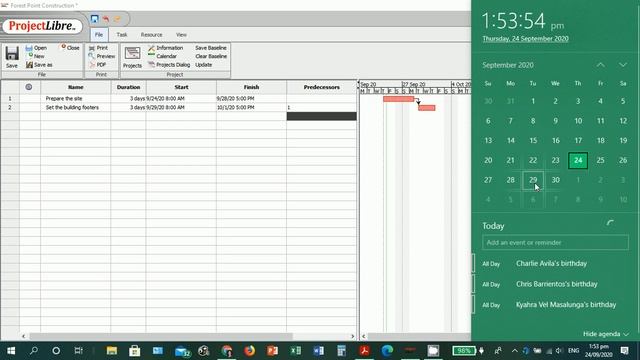640x360 pixels.
Task: Click the Prepare the site Gantt bar
Action: coord(398,99)
